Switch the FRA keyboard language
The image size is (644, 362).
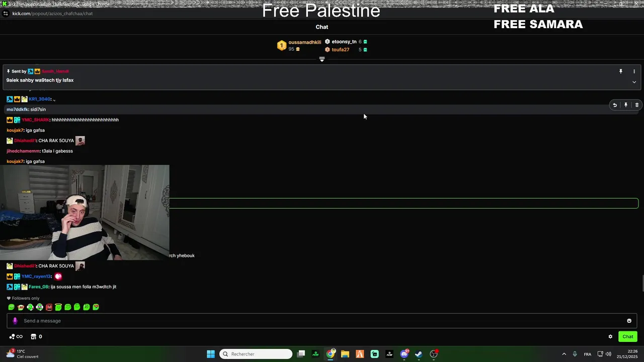click(588, 354)
